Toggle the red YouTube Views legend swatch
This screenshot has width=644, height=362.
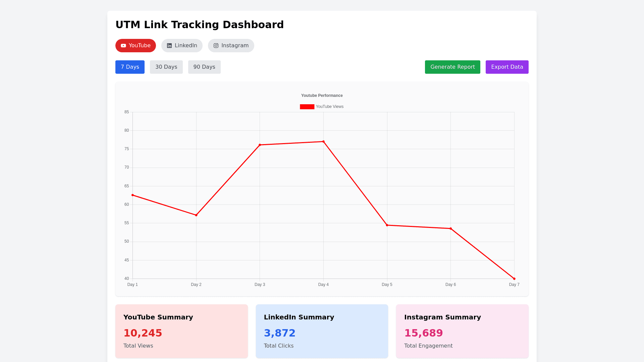[x=307, y=107]
